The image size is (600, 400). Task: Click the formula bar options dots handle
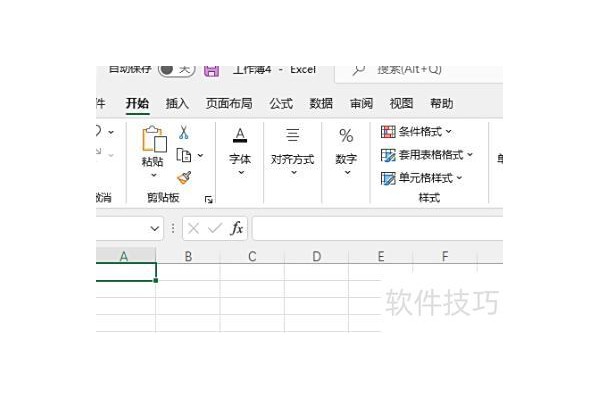pyautogui.click(x=173, y=229)
